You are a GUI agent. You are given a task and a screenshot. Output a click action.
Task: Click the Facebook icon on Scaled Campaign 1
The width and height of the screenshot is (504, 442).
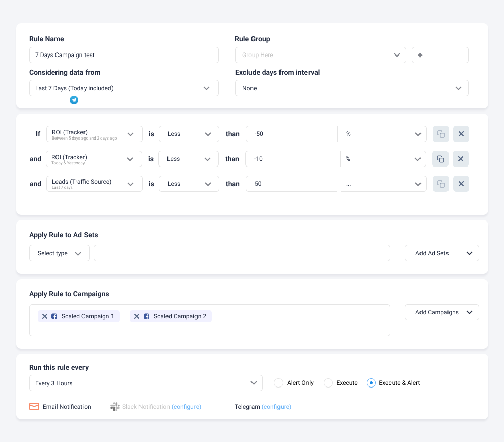click(54, 316)
